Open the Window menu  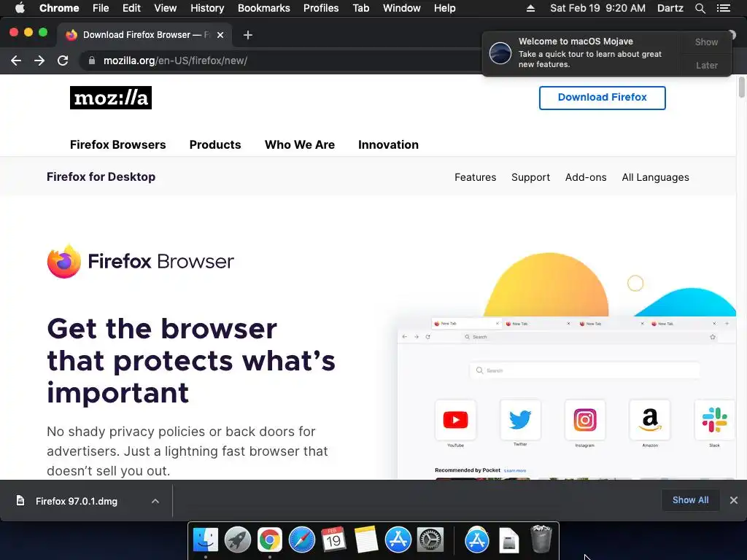[402, 8]
